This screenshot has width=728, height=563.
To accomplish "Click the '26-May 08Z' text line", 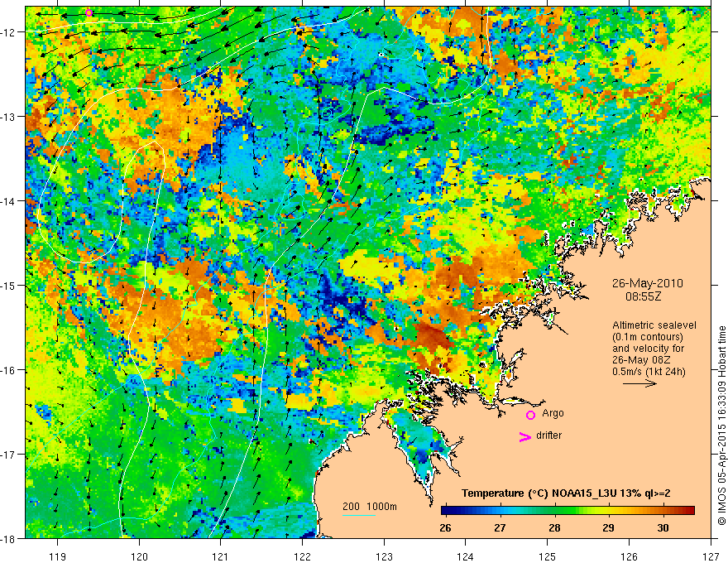I will click(x=641, y=360).
